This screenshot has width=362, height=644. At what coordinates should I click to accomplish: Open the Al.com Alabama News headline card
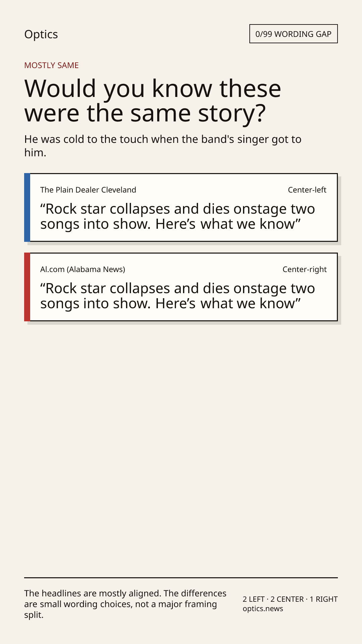(181, 287)
